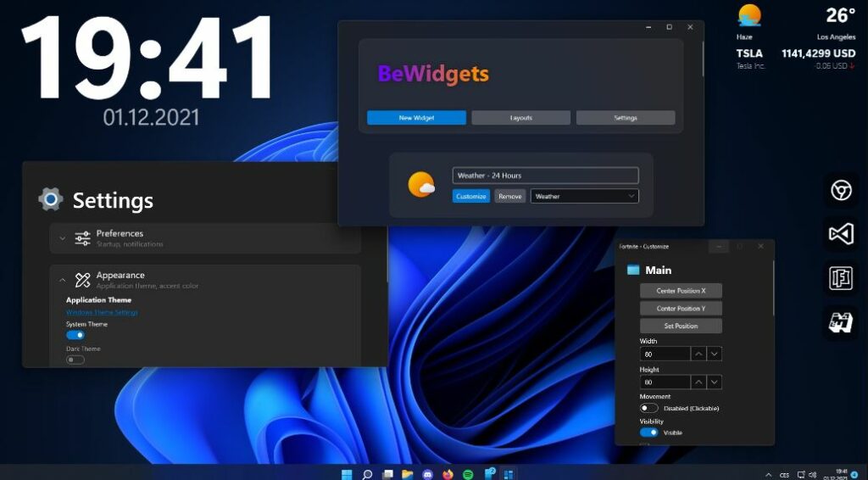The image size is (868, 480).
Task: Click the Customize window scrollbar
Action: (773, 287)
